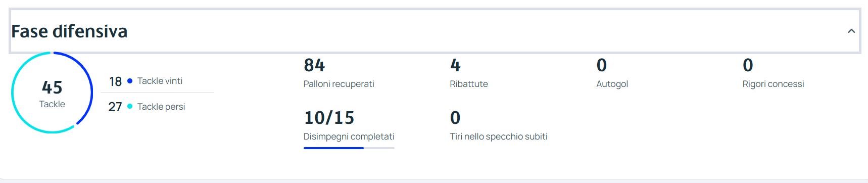Viewport: 868px width, 183px height.
Task: Click the blue Tackle vinti dot
Action: 130,81
